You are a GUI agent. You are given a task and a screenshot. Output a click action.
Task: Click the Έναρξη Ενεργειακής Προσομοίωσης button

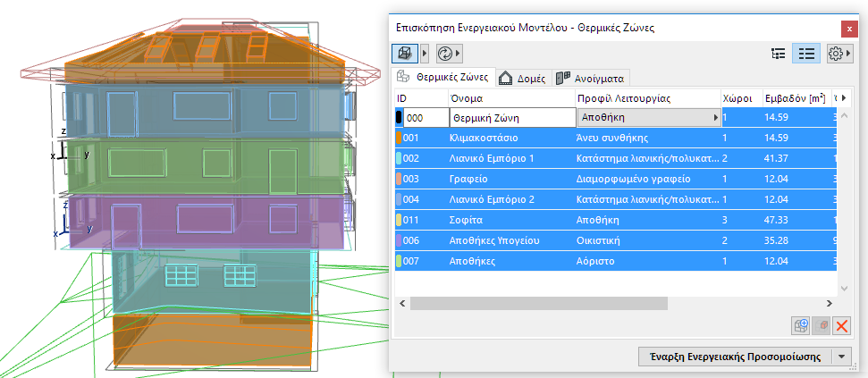tap(737, 357)
